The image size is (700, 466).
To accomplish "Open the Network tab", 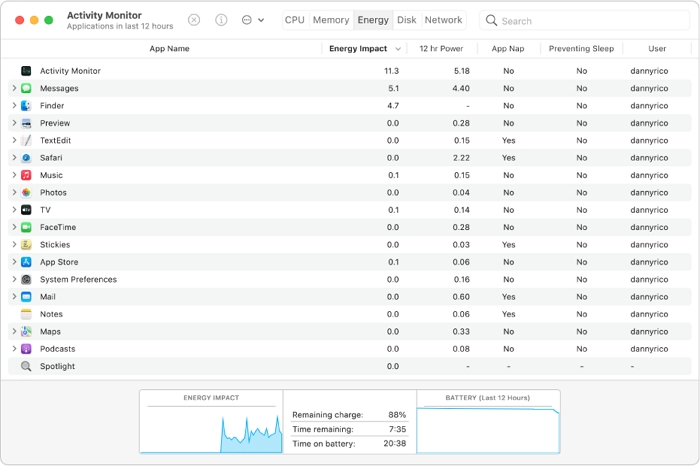I will pos(443,20).
